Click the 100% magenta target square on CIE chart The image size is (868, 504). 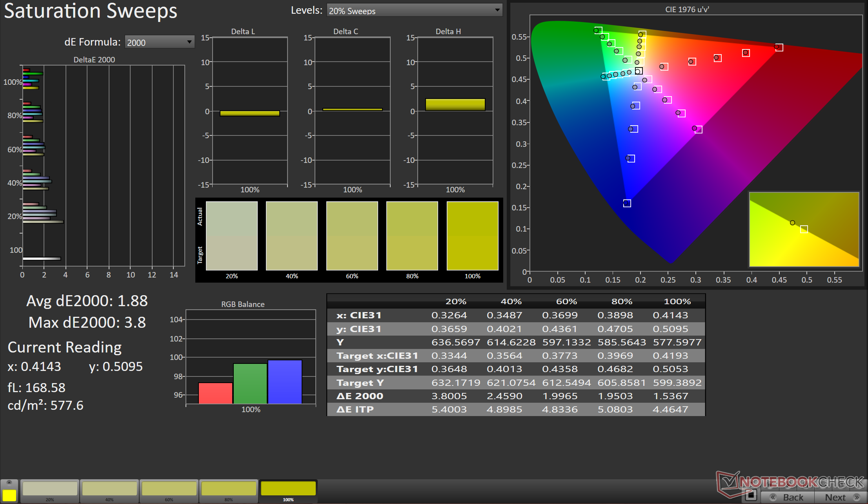click(x=698, y=130)
